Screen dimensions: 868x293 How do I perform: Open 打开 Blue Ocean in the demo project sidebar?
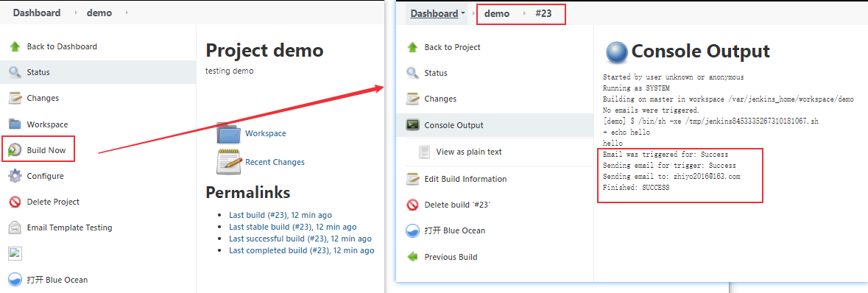(57, 280)
